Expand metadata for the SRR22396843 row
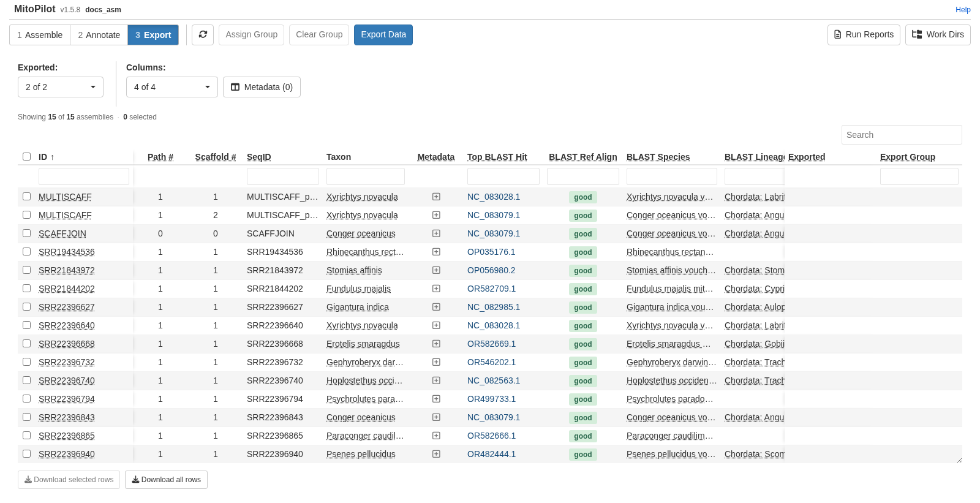The image size is (980, 503). tap(436, 417)
